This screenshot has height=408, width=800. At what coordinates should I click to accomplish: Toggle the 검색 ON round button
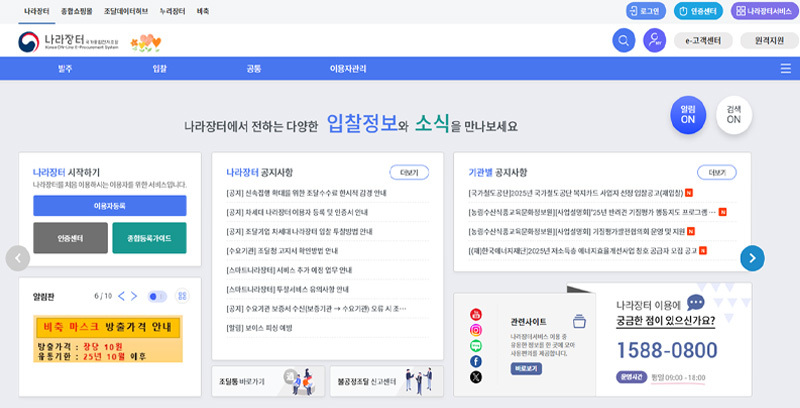734,115
